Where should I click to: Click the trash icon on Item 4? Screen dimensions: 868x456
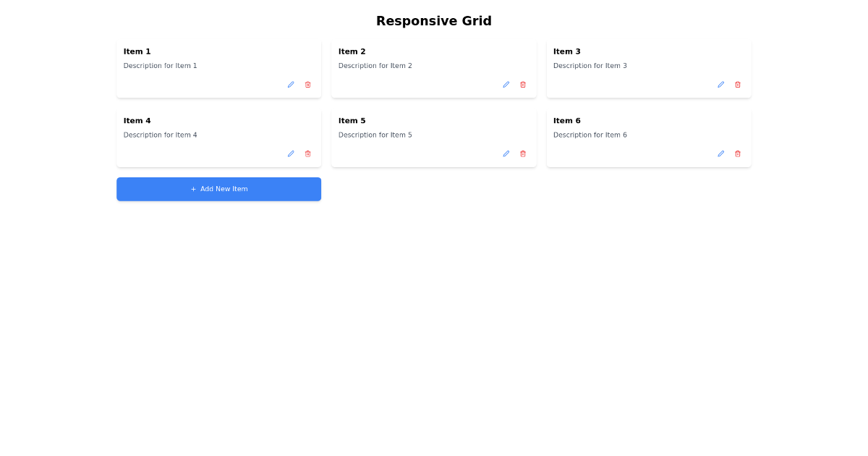(x=307, y=153)
